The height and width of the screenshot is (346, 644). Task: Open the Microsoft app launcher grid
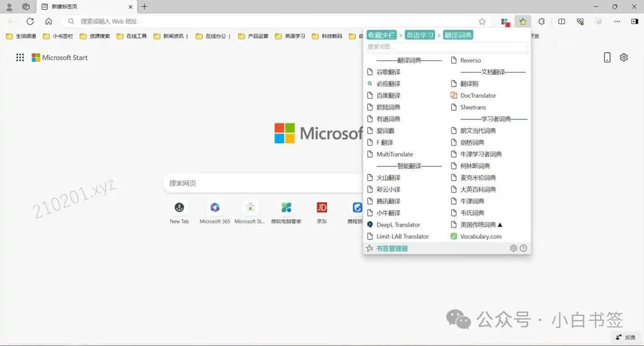tap(20, 57)
